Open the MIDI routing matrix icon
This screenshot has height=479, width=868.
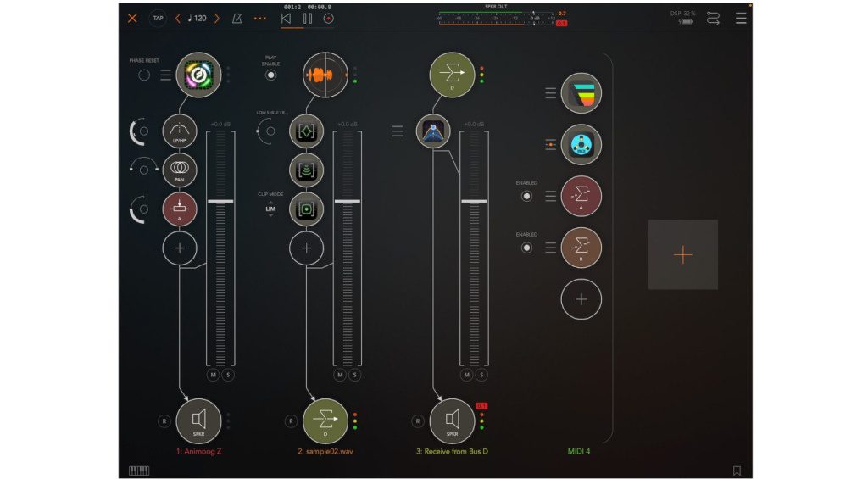712,18
